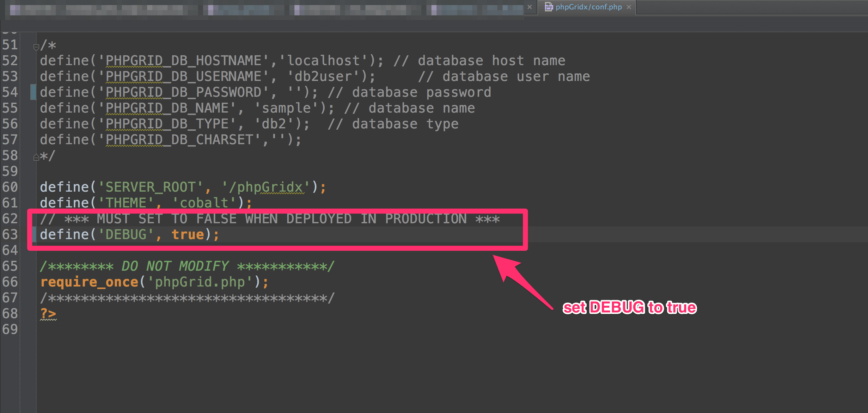Collapse comment block end marker at line 58
This screenshot has width=868, height=413.
[36, 157]
